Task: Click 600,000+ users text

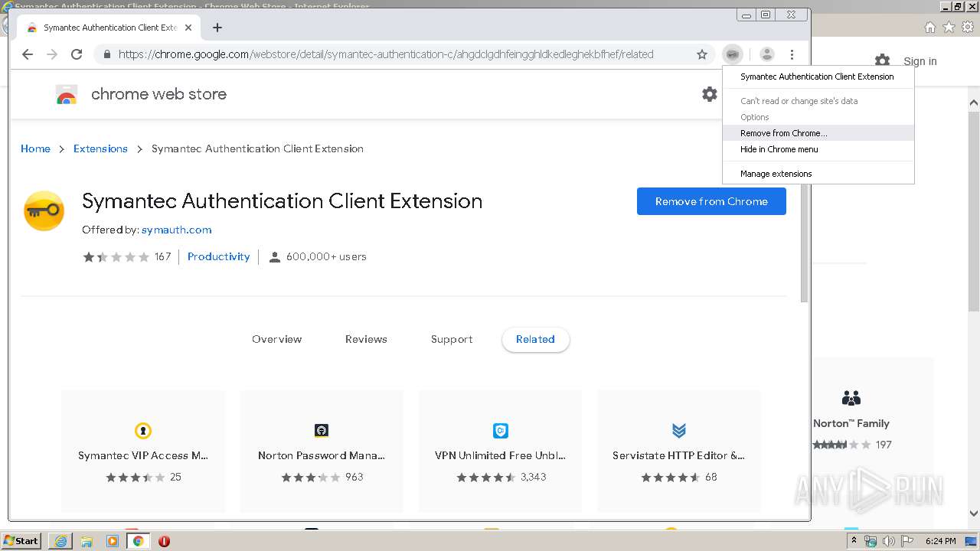Action: point(326,256)
